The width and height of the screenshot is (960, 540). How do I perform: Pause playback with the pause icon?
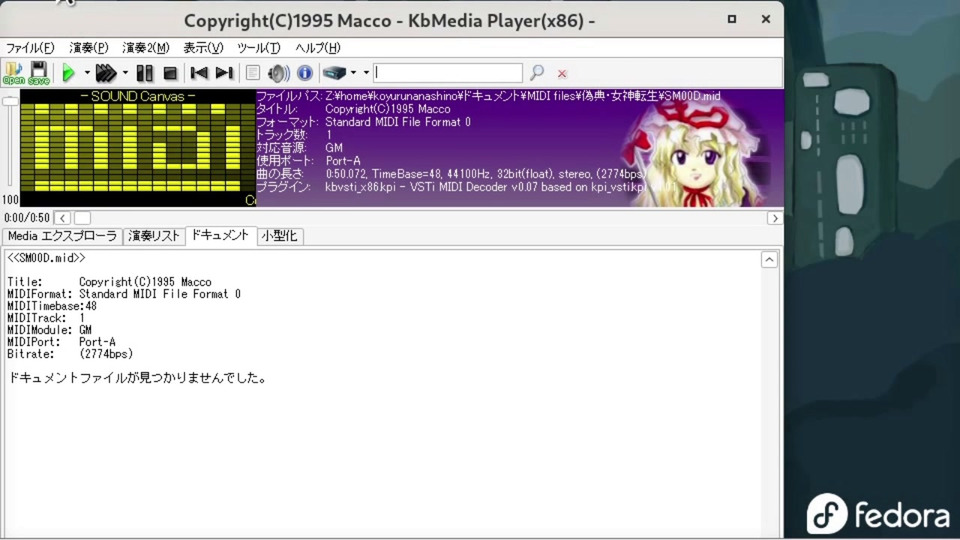(x=144, y=73)
